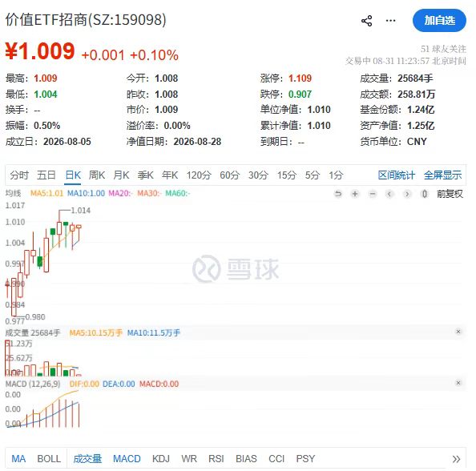Click the candlestick style icon beside 前复权

pyautogui.click(x=425, y=194)
